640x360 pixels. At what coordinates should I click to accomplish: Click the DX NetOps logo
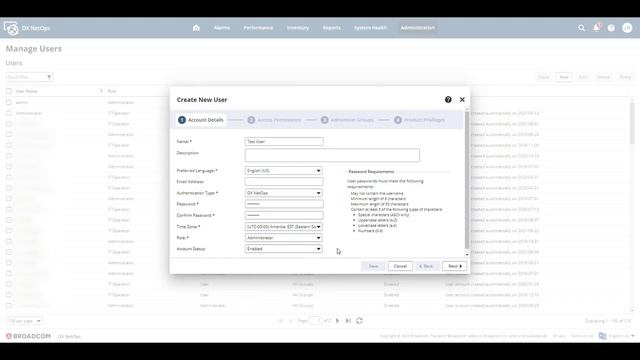pyautogui.click(x=11, y=28)
